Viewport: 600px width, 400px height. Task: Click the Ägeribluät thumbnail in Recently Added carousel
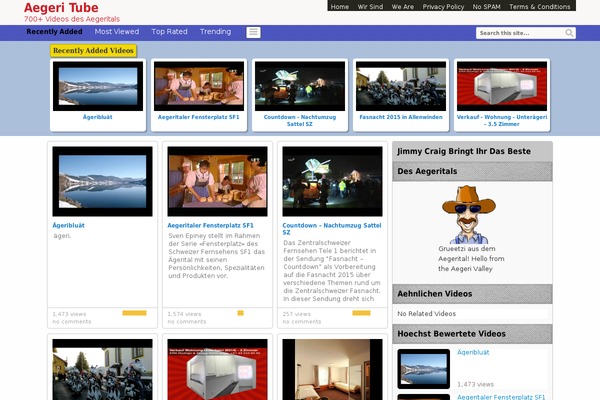click(x=98, y=86)
